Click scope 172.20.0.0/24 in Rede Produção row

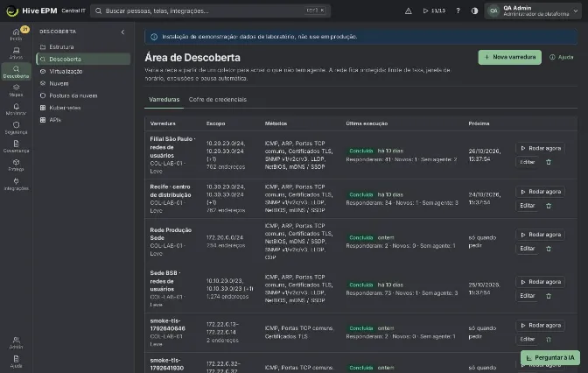click(225, 237)
